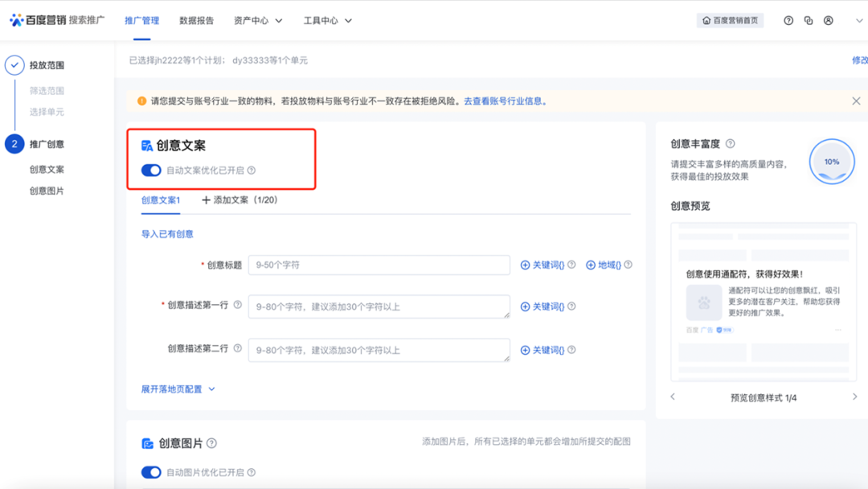Toggle 自动图片优化 switch
The image size is (868, 489).
pyautogui.click(x=151, y=472)
